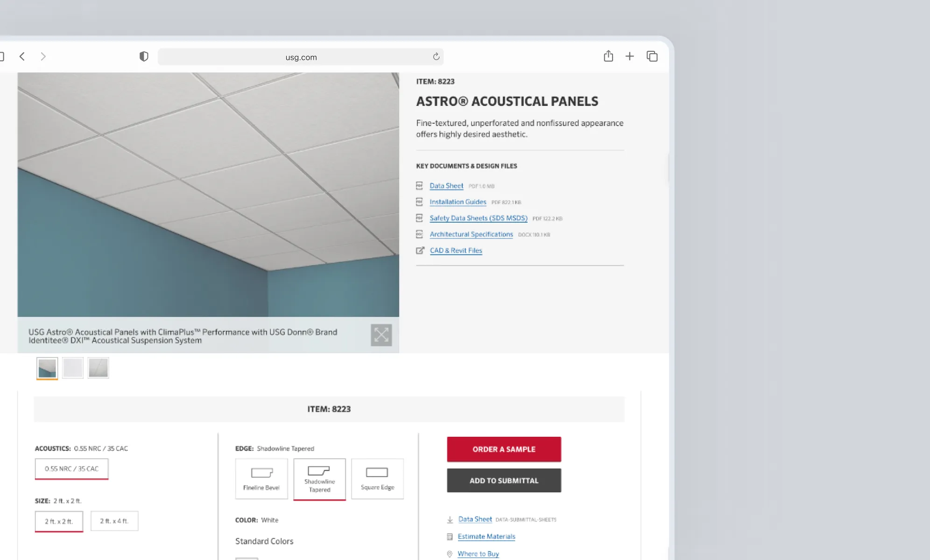The width and height of the screenshot is (930, 560).
Task: Open the Installation Guides link
Action: [x=458, y=202]
